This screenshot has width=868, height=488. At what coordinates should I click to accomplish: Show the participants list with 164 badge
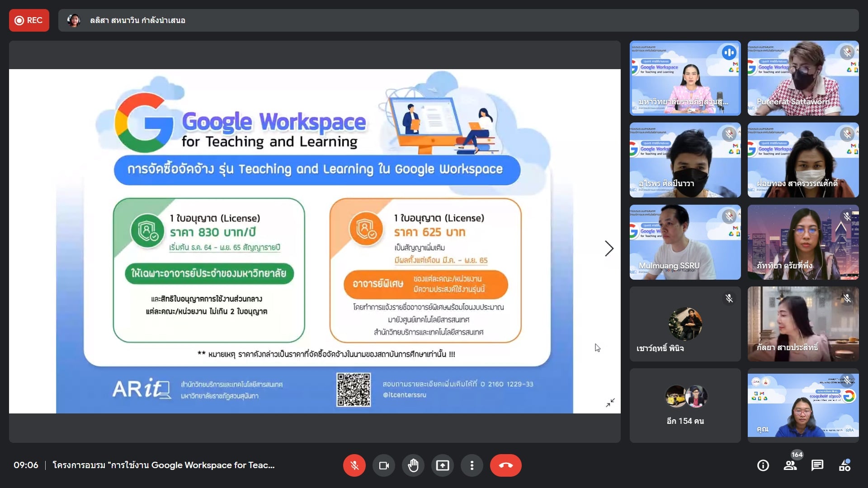[x=790, y=465]
